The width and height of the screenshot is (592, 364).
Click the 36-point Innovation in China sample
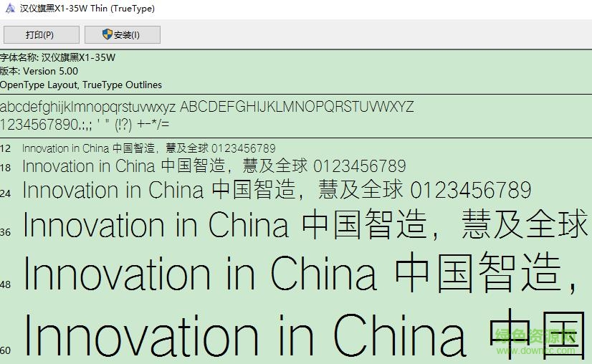point(306,224)
